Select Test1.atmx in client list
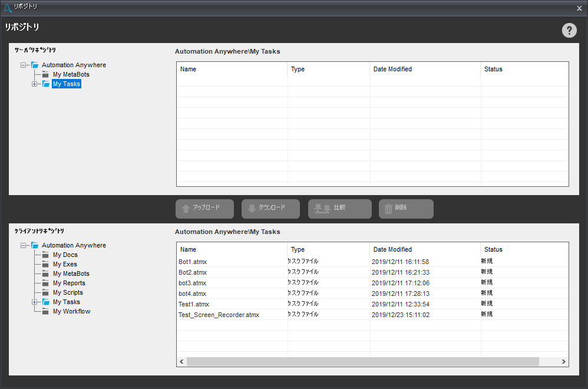 point(194,304)
